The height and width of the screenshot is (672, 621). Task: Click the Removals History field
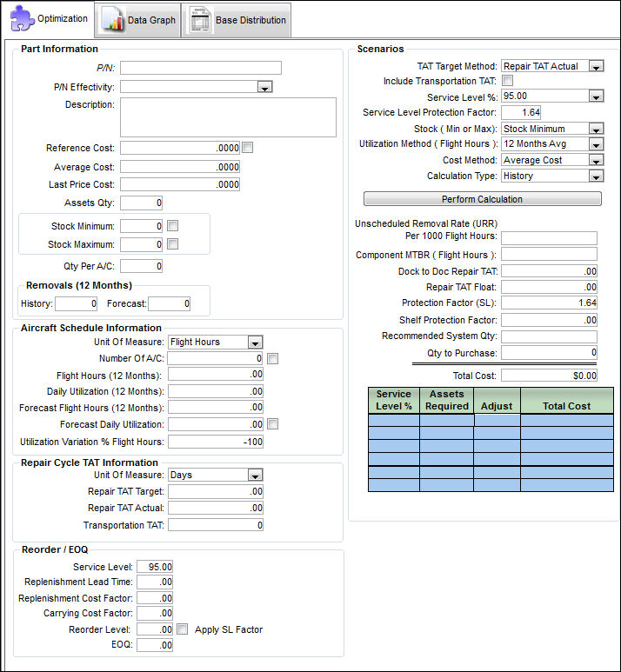point(77,304)
